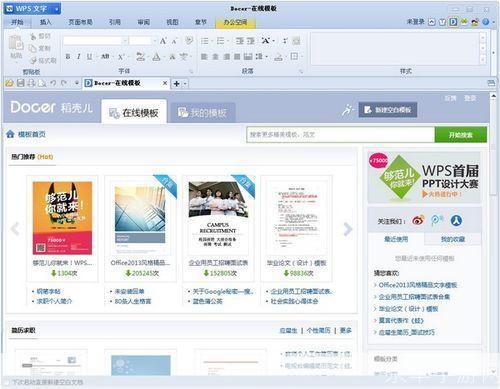Click the Copy icon
Screen dimensions: 500x389
[x=33, y=49]
